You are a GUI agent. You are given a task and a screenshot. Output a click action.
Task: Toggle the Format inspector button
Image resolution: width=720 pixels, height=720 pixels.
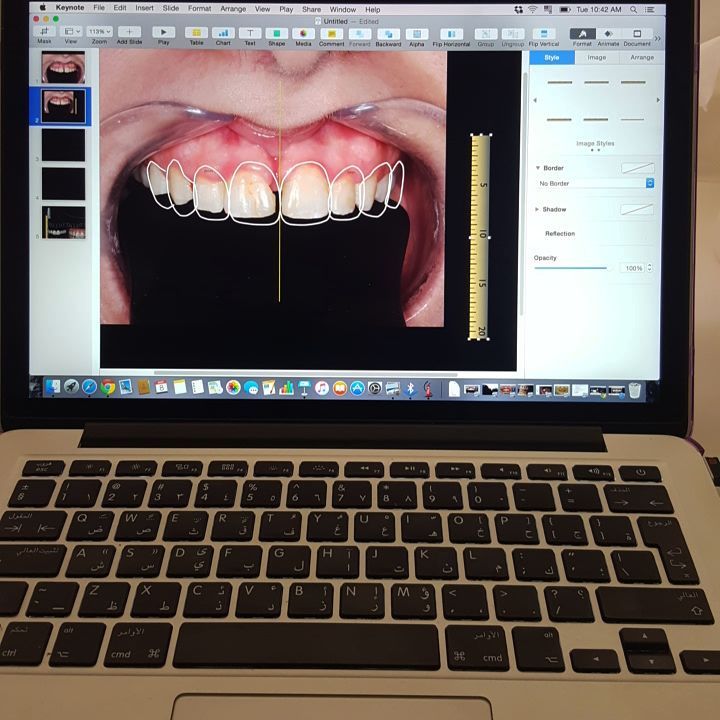[x=582, y=34]
